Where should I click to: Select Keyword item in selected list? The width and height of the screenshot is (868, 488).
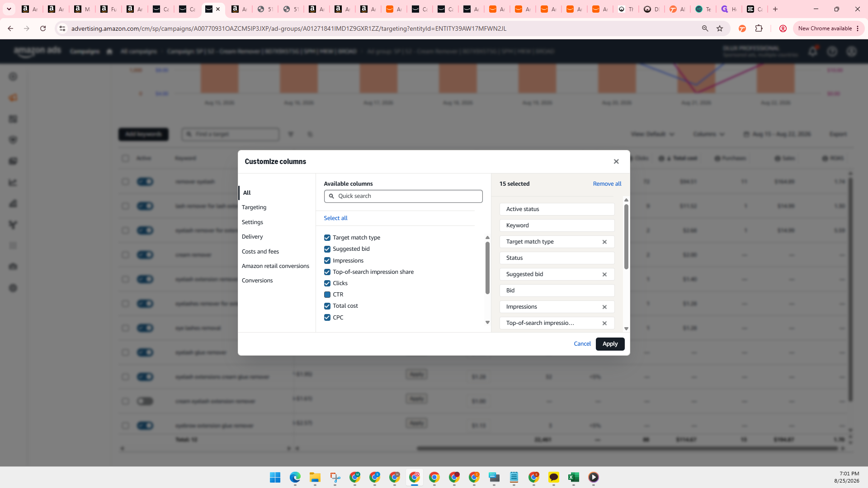[x=557, y=225]
